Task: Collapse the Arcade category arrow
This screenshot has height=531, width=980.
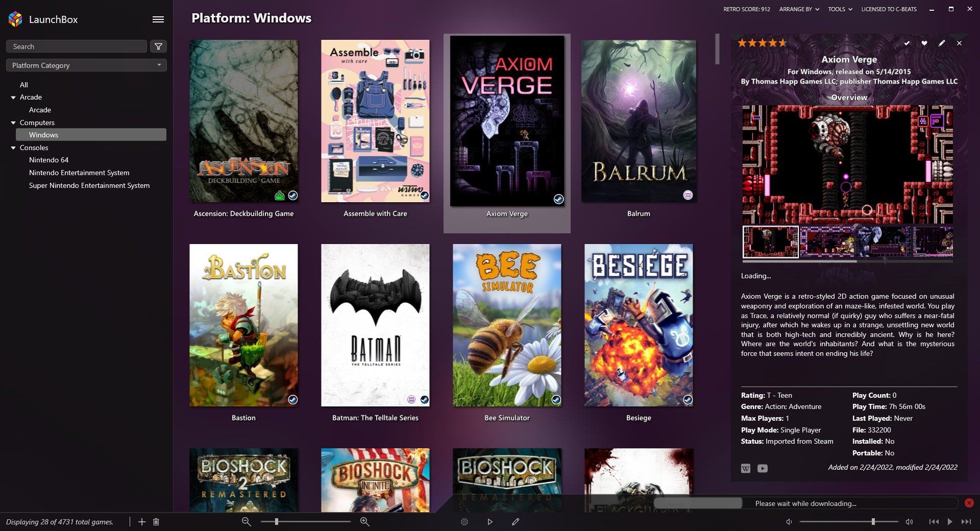Action: point(13,98)
